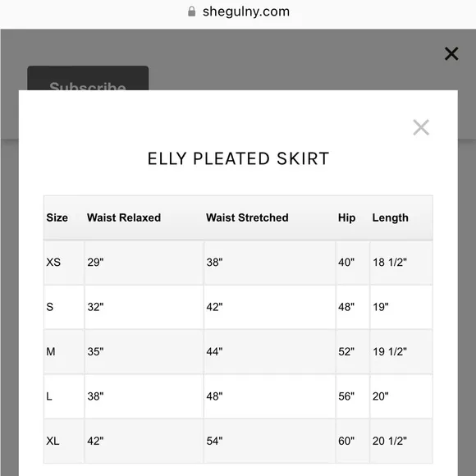Click the ELLY PLEATED SKIRT title

[238, 158]
